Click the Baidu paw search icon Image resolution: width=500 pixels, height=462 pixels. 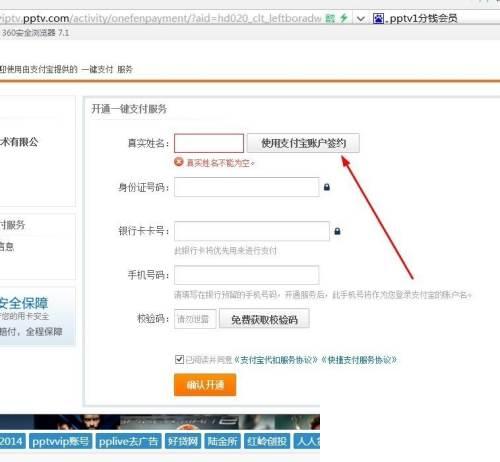pos(378,18)
